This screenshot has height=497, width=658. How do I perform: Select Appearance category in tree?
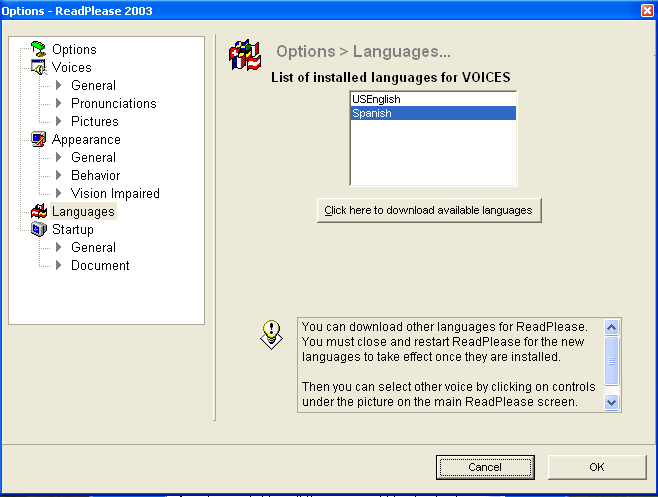tap(86, 139)
